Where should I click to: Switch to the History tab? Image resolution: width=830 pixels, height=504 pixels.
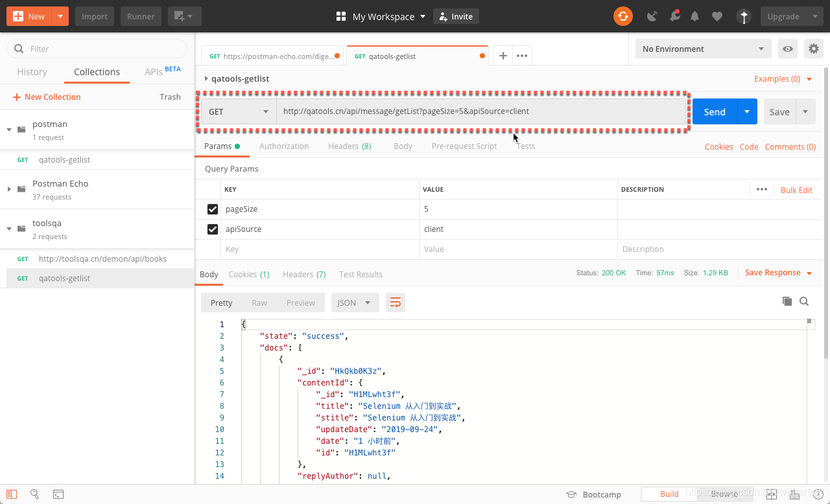pyautogui.click(x=32, y=72)
